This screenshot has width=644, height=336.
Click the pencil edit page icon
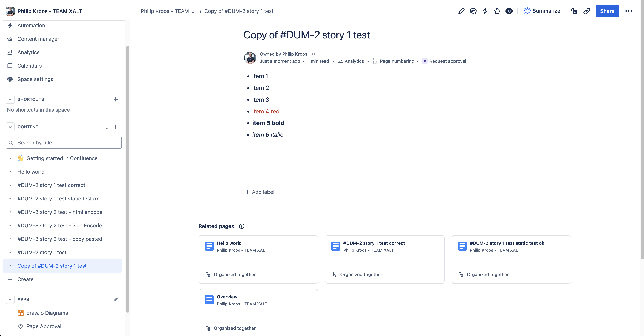[461, 11]
